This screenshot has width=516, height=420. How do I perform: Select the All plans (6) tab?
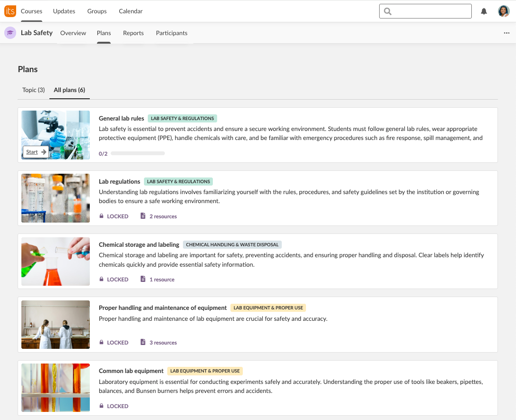click(x=69, y=90)
